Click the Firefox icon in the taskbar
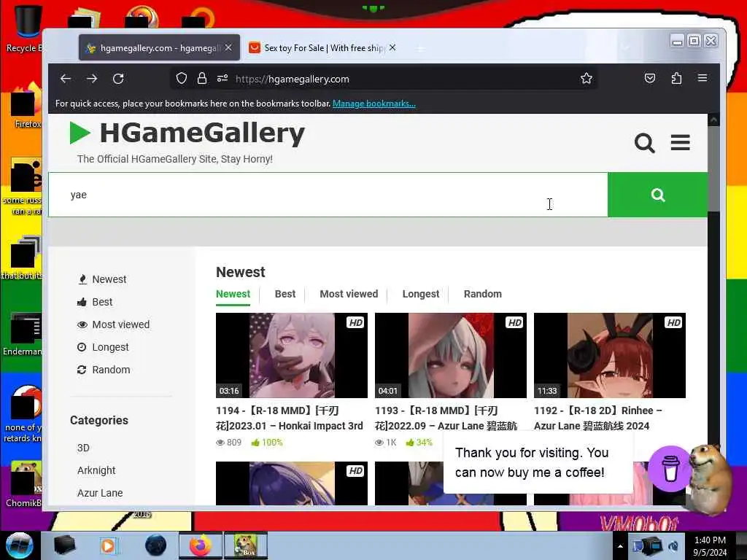This screenshot has width=747, height=560. pos(201,545)
